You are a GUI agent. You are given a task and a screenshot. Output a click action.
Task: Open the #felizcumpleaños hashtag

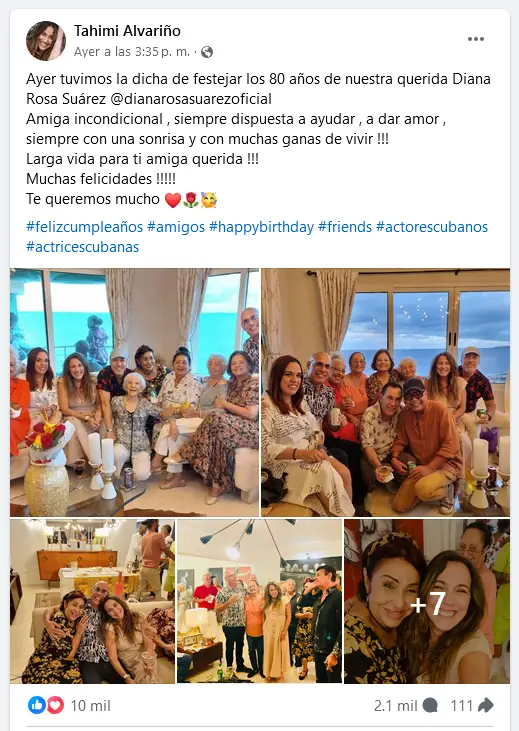coord(84,227)
